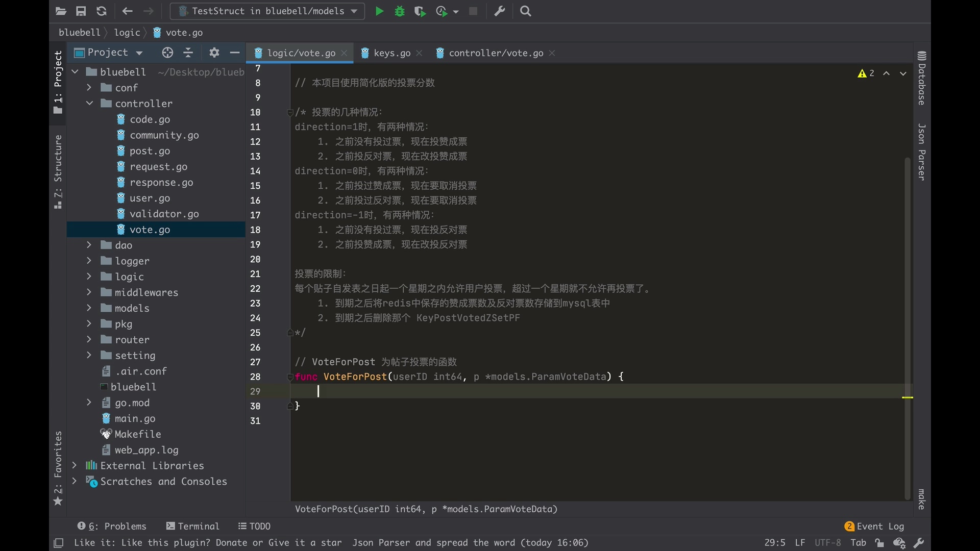Image resolution: width=980 pixels, height=551 pixels.
Task: Open Search Everywhere magnifier
Action: click(x=526, y=11)
